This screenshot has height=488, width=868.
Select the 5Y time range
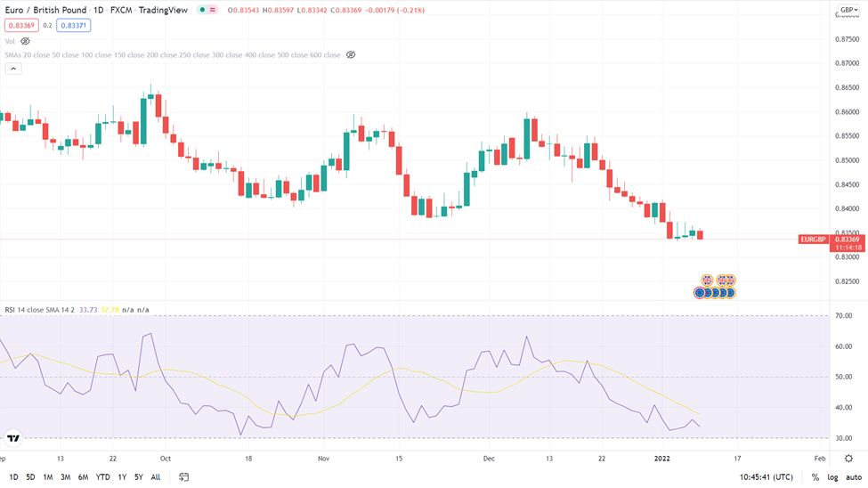(138, 477)
